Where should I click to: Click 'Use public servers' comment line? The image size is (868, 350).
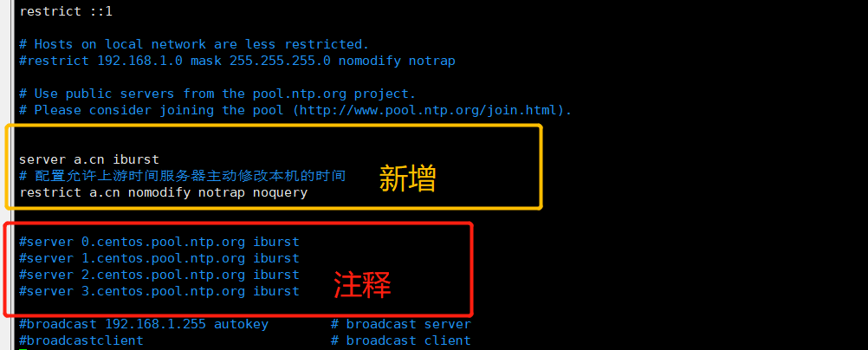click(x=217, y=94)
